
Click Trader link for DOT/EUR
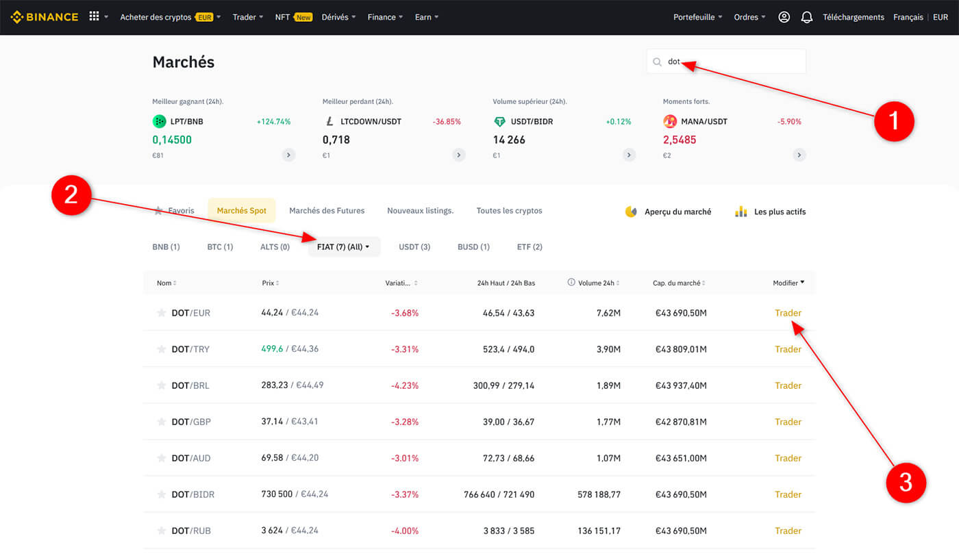click(788, 313)
